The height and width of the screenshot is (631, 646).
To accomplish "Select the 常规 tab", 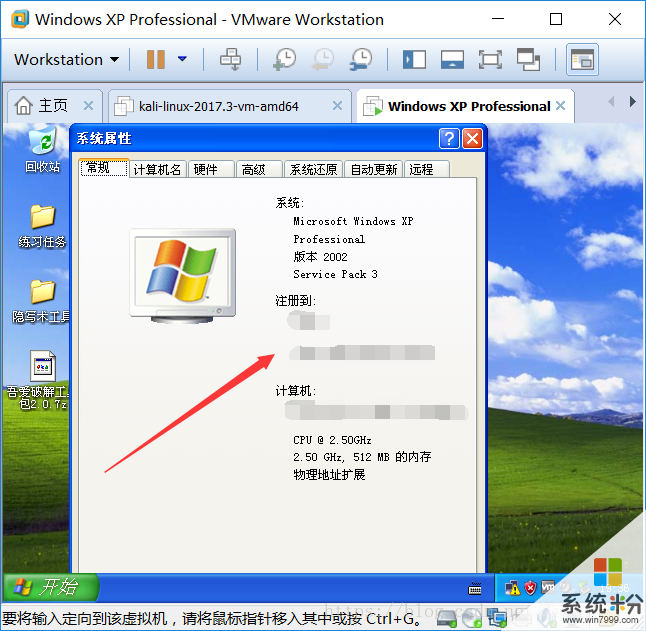I will pos(104,168).
